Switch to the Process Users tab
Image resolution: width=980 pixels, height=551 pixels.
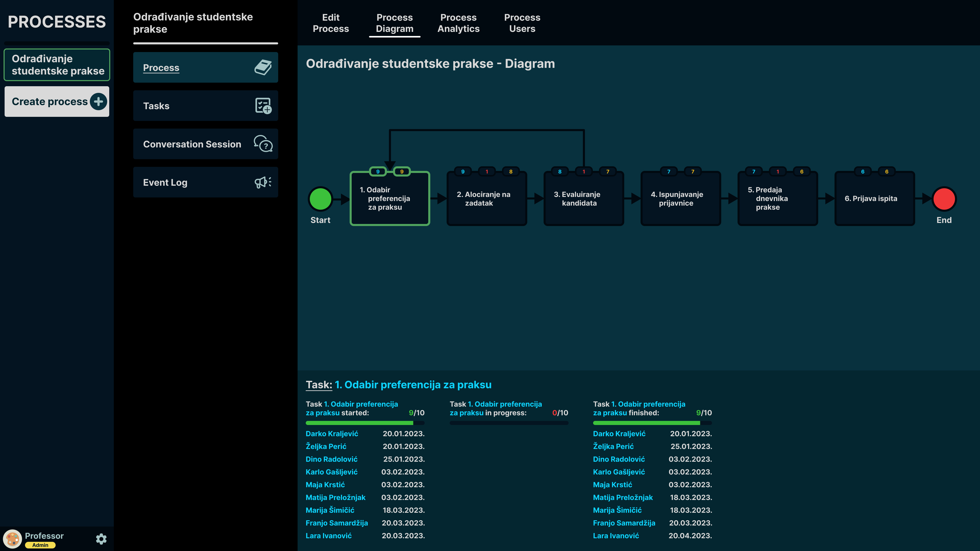[522, 23]
